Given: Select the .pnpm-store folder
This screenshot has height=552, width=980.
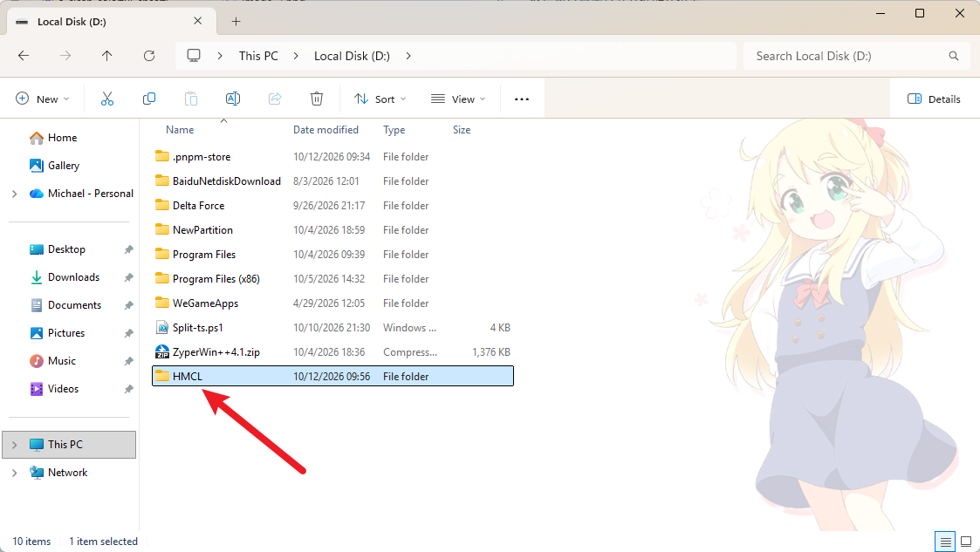Looking at the screenshot, I should click(332, 157).
